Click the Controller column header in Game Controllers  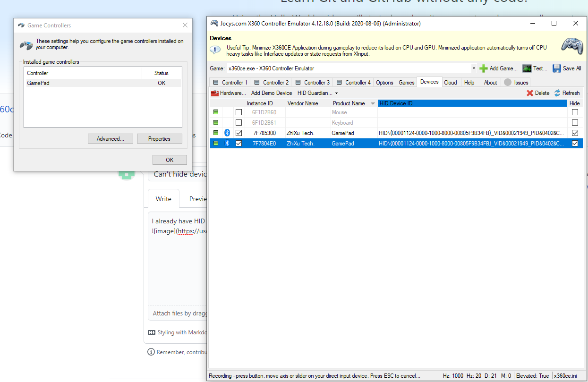(x=83, y=73)
